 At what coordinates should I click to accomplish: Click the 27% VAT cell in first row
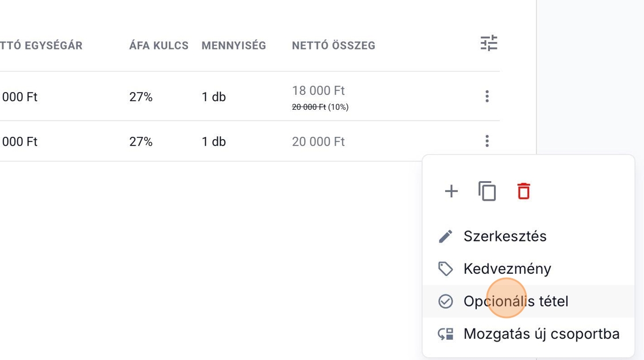tap(141, 97)
